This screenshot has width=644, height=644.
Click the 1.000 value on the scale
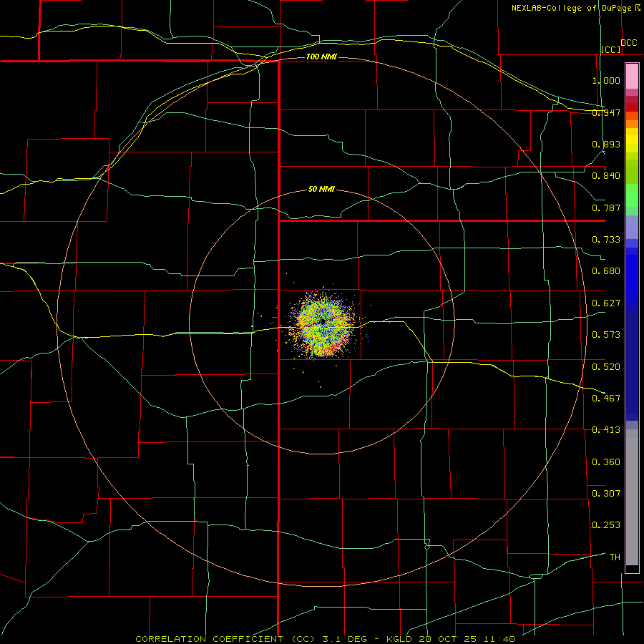click(606, 80)
